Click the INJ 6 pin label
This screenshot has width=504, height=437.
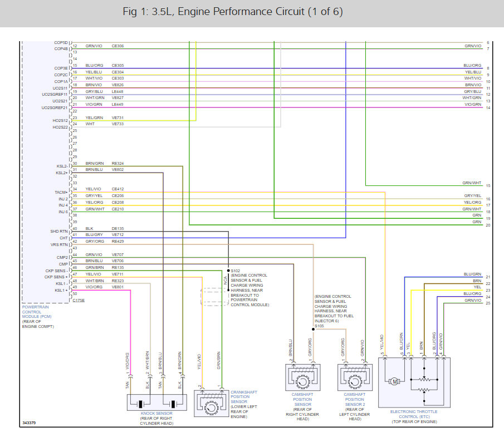(x=63, y=212)
